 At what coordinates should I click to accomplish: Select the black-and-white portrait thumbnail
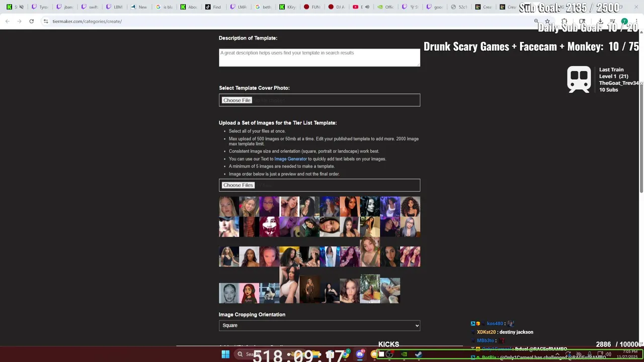click(x=229, y=293)
